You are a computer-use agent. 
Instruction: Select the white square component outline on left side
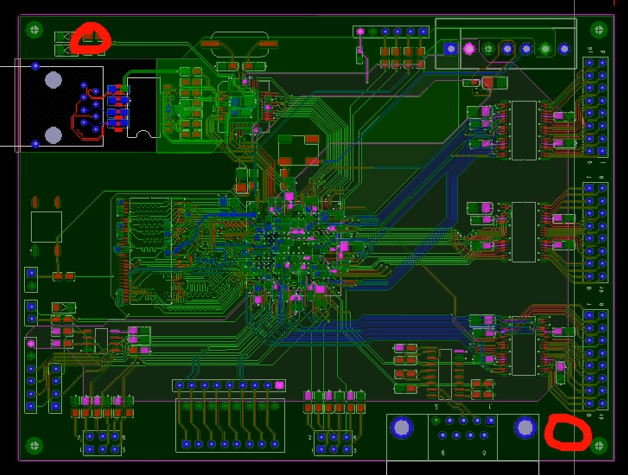[x=46, y=227]
